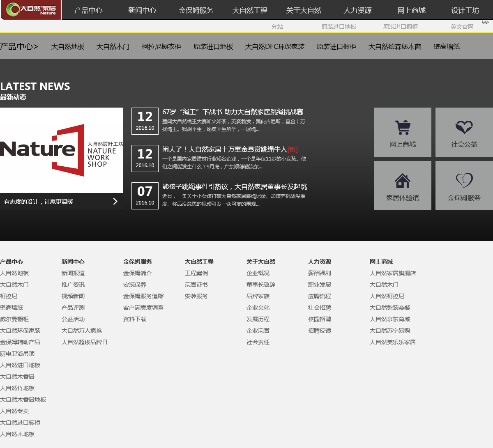Open the 网上商城 top menu
Viewport: 493px width, 448px height.
pyautogui.click(x=411, y=10)
